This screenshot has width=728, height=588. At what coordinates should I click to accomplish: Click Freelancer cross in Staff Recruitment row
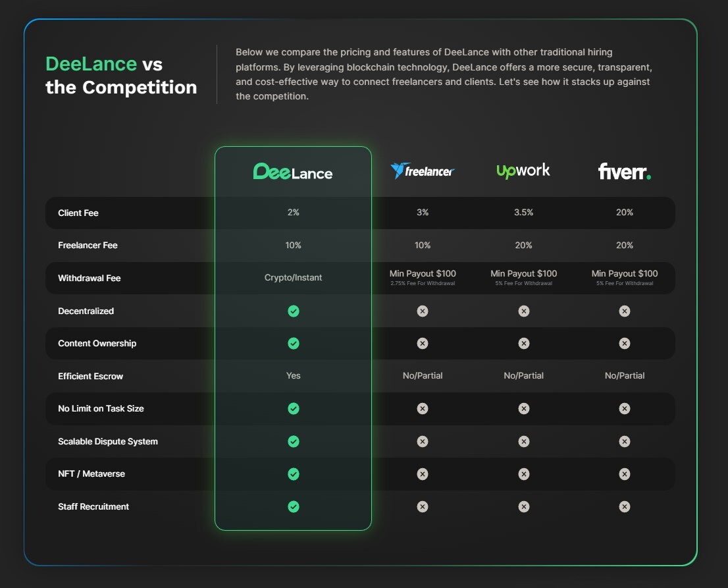tap(423, 507)
